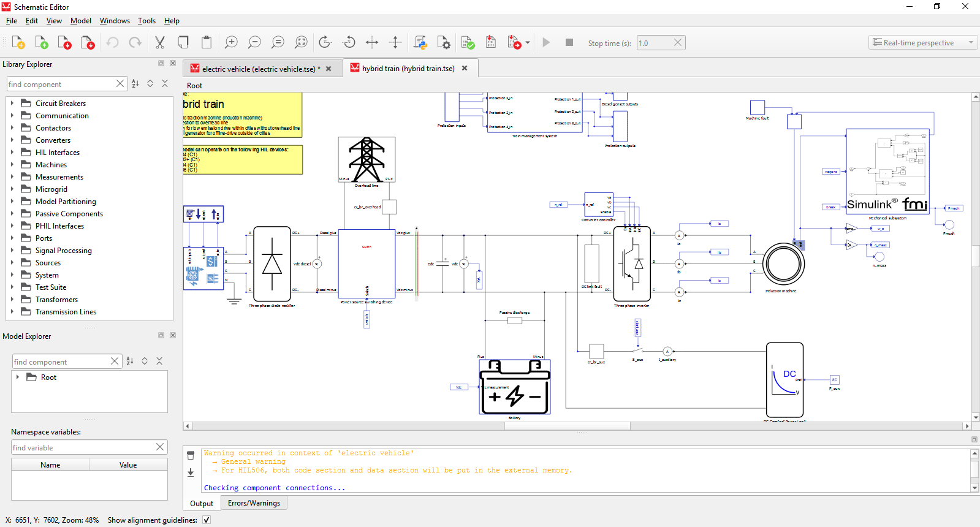The width and height of the screenshot is (980, 527).
Task: Close the hybrid train tab
Action: tap(465, 68)
